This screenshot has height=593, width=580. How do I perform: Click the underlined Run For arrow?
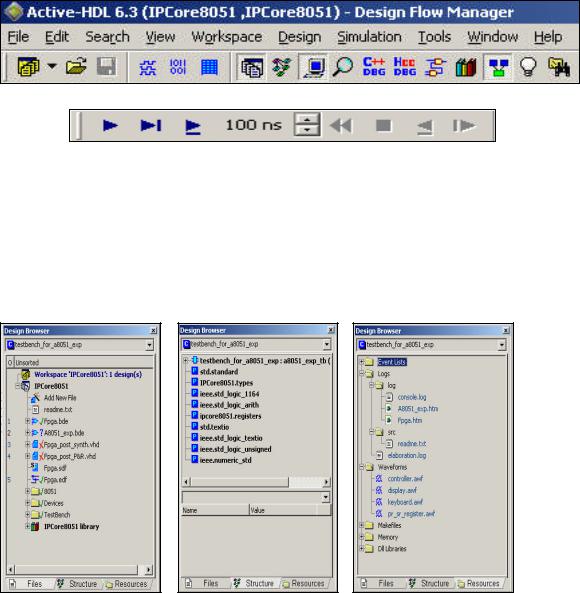click(193, 127)
